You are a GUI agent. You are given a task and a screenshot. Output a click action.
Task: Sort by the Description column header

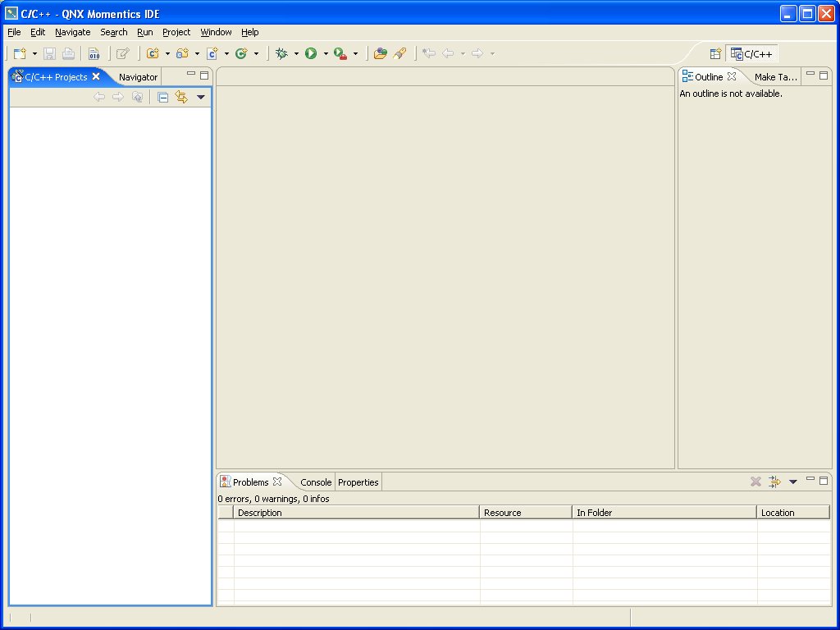[356, 513]
